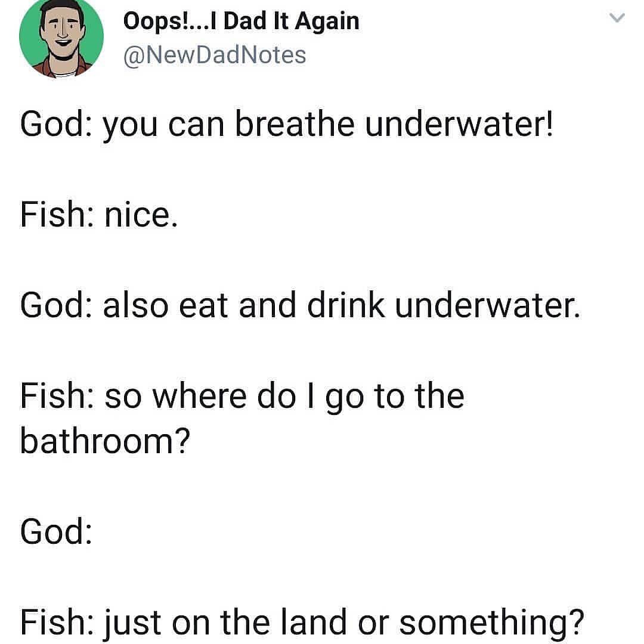Select the 'Fish: nice.' line
644x644 pixels.
(x=99, y=215)
